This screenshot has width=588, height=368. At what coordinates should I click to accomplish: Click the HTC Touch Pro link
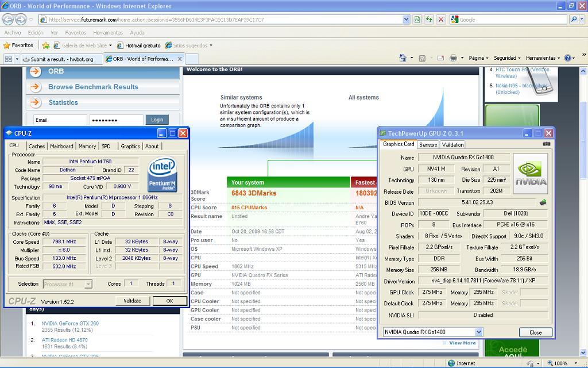pos(522,72)
